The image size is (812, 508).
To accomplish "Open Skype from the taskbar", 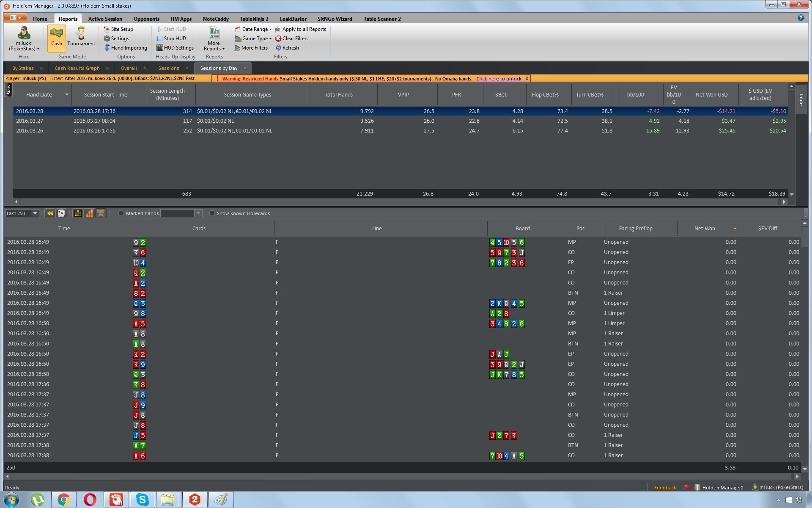I will pos(142,500).
